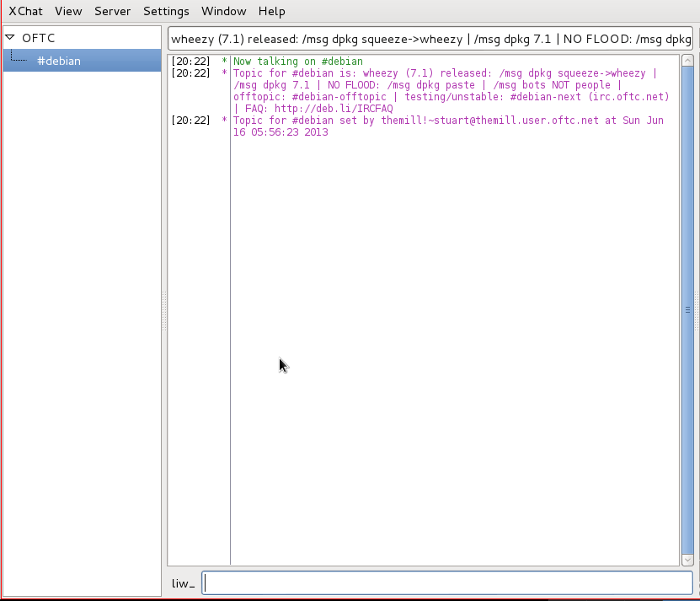Click the scrollbar up arrow
The image size is (700, 601).
[687, 60]
